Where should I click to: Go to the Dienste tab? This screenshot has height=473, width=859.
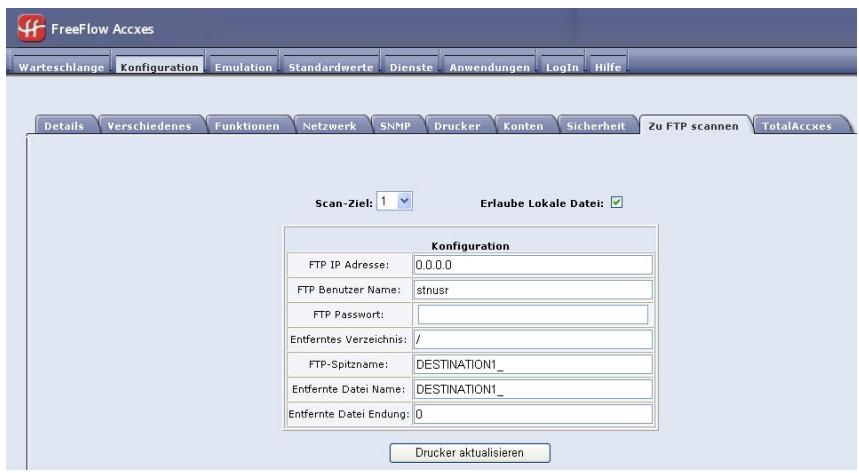pyautogui.click(x=411, y=67)
